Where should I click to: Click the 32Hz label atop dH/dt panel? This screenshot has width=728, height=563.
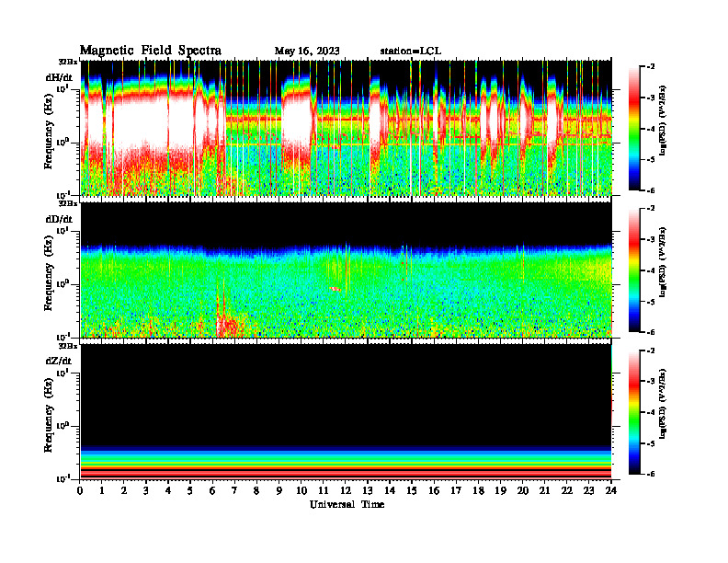(x=68, y=62)
